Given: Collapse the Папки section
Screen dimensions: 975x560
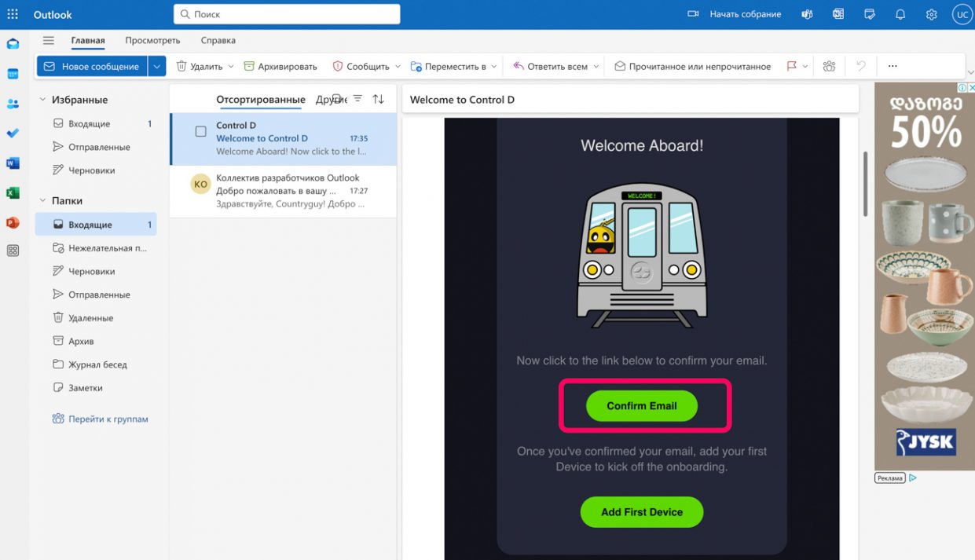Looking at the screenshot, I should (42, 200).
